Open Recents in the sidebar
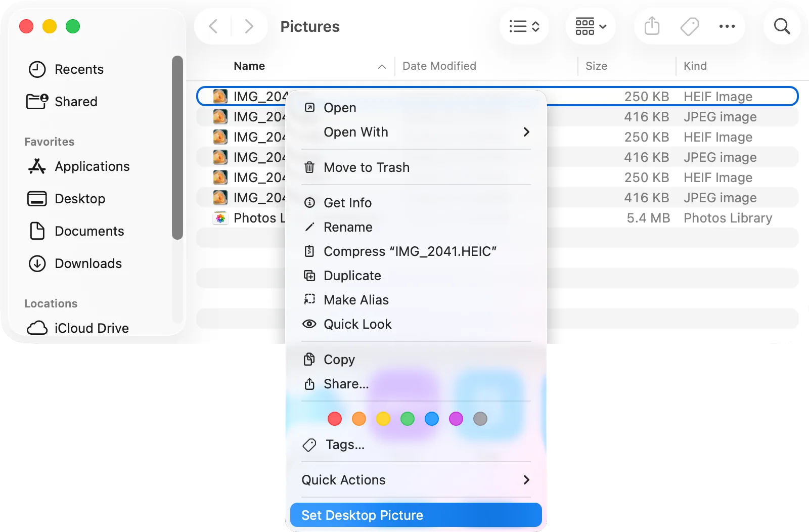This screenshot has height=532, width=809. pyautogui.click(x=66, y=69)
